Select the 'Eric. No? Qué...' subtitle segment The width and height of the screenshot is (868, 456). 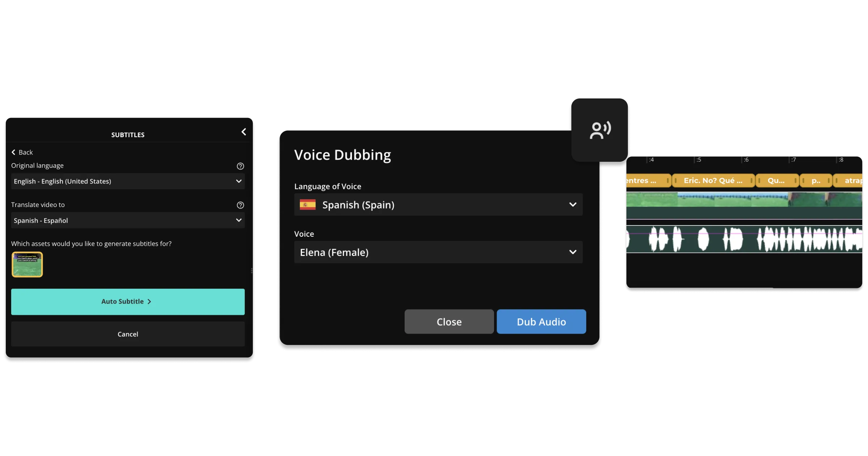tap(713, 180)
